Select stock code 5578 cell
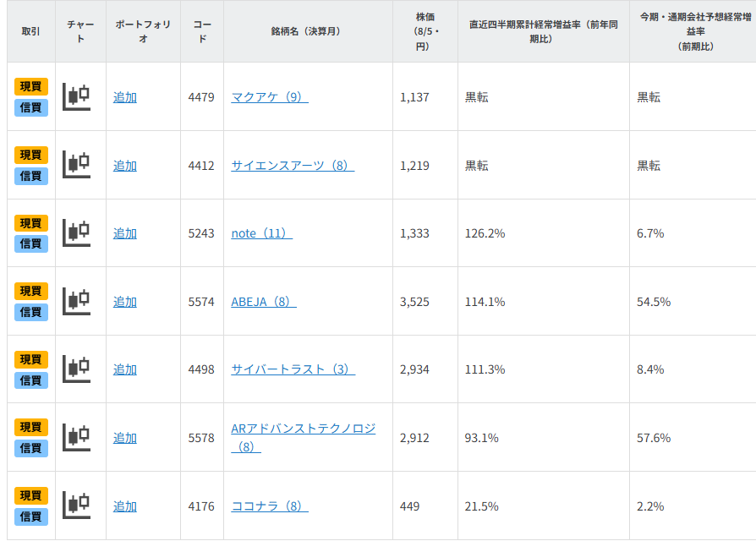Image resolution: width=756 pixels, height=552 pixels. 201,438
